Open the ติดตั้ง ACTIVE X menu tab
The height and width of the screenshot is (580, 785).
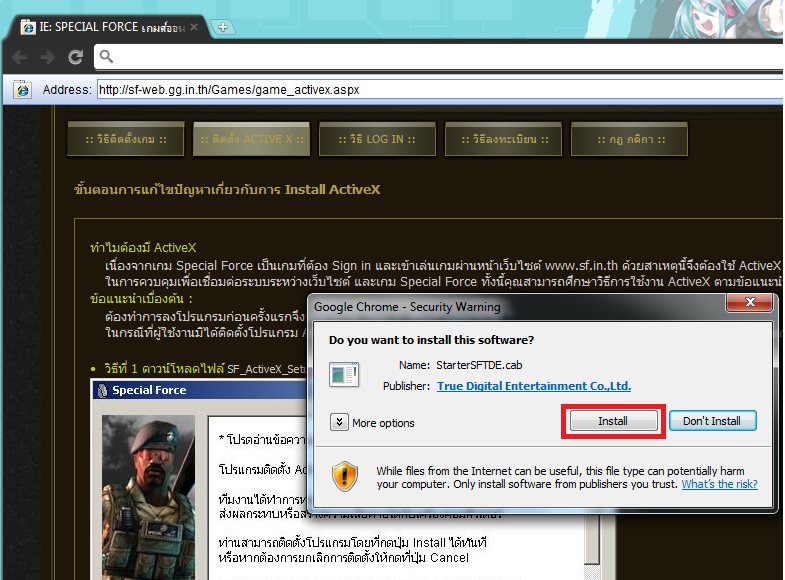click(x=252, y=139)
